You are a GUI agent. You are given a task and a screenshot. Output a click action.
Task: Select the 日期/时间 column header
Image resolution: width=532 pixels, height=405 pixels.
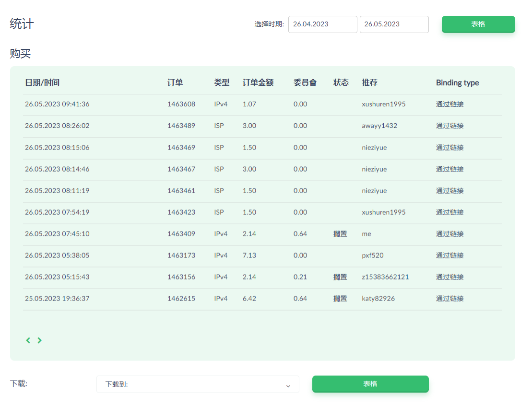pos(42,83)
